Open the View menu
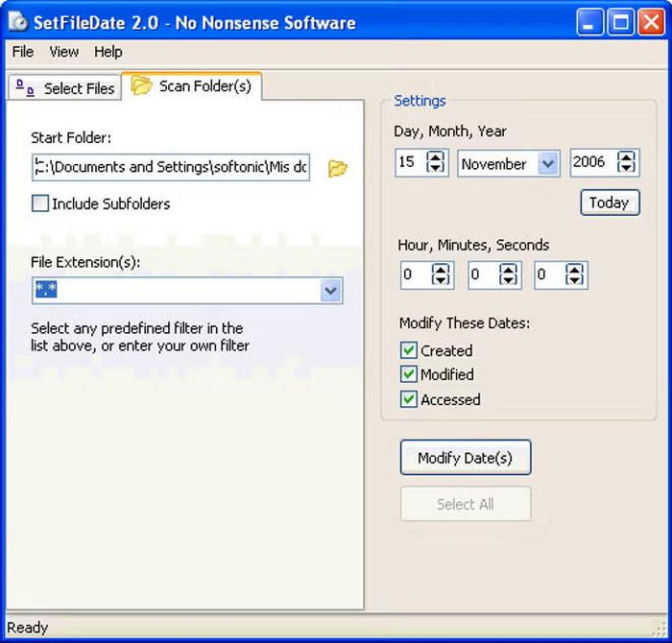 click(x=64, y=52)
